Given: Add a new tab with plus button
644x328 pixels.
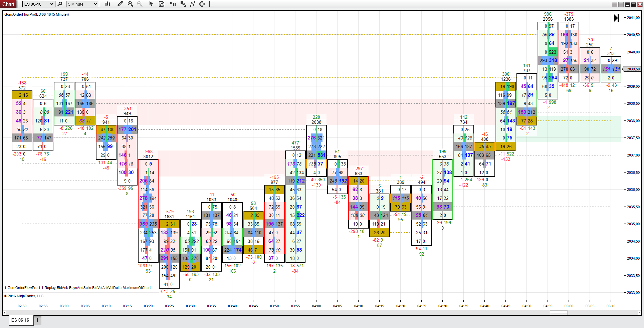Looking at the screenshot, I should pyautogui.click(x=37, y=320).
